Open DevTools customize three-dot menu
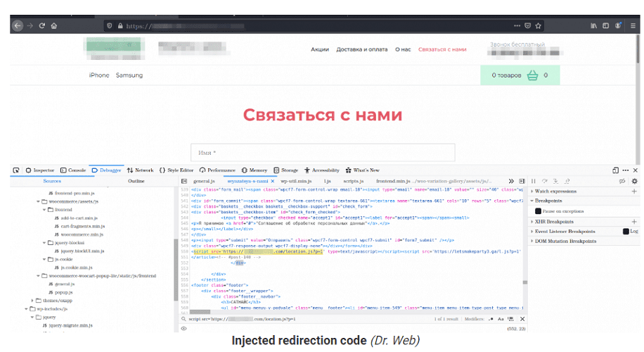Screen dimensions: 644x352 [626, 170]
